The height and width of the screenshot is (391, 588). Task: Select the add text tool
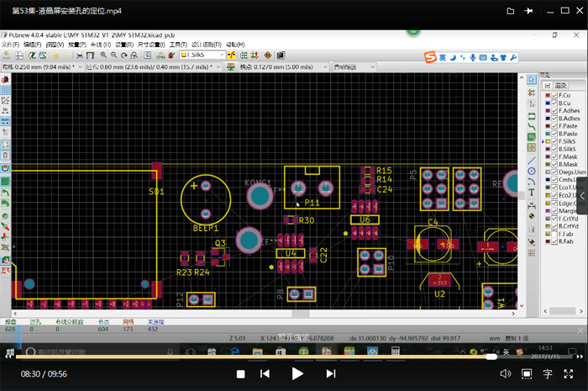tap(532, 193)
